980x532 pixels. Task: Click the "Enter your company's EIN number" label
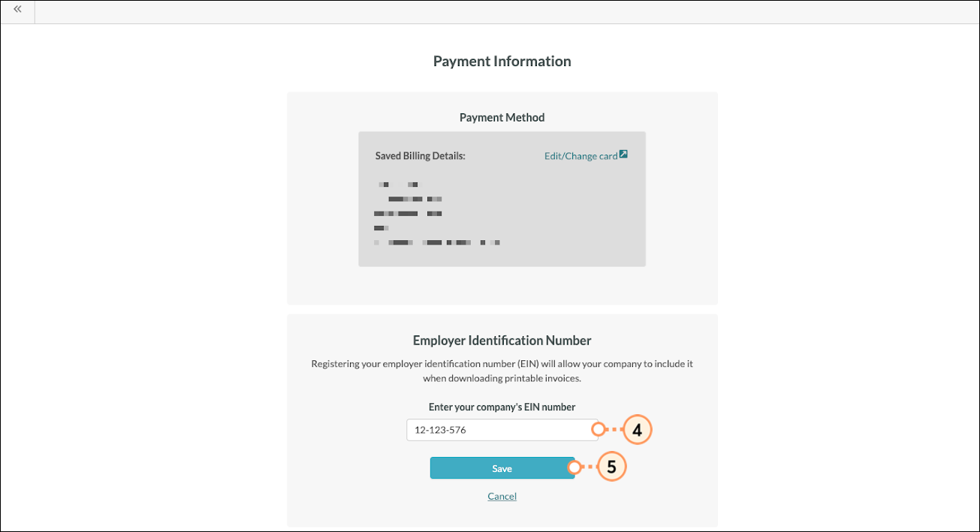click(x=502, y=407)
